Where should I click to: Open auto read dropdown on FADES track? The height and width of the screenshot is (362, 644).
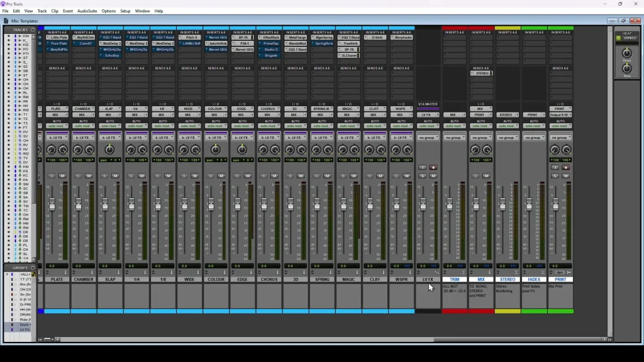click(x=534, y=126)
